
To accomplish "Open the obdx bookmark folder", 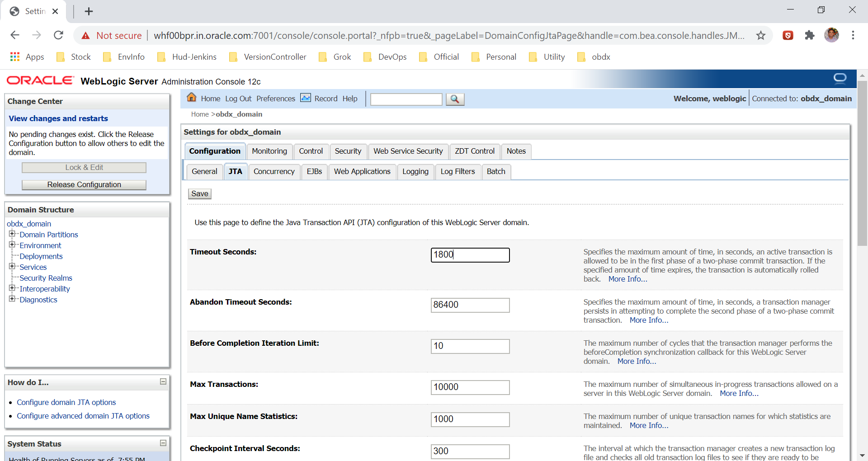I will (x=594, y=57).
